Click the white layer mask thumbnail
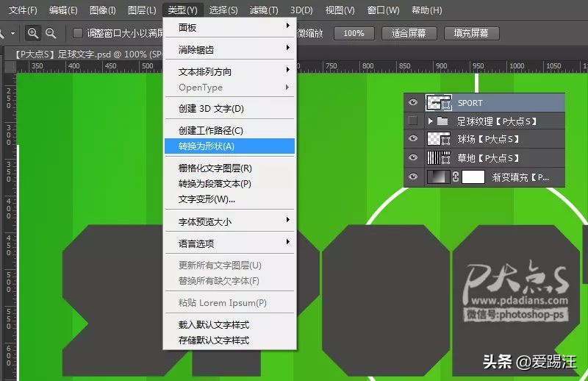588x381 pixels. point(473,177)
